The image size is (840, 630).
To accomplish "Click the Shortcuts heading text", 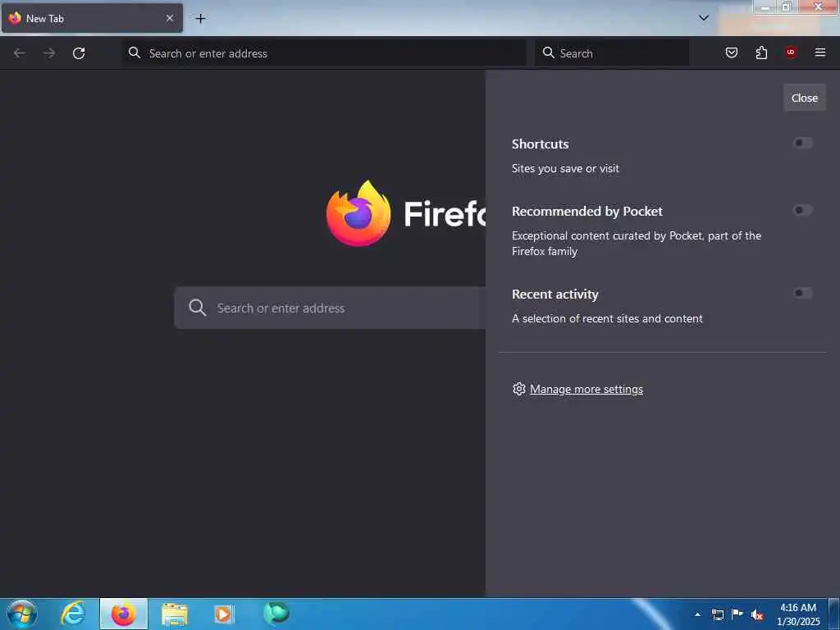I will [540, 144].
